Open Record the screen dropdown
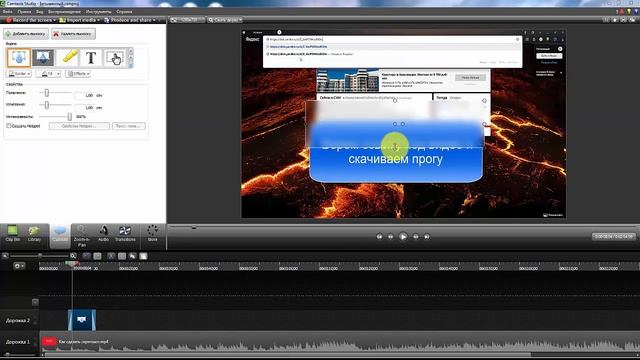640x360 pixels. [x=31, y=20]
